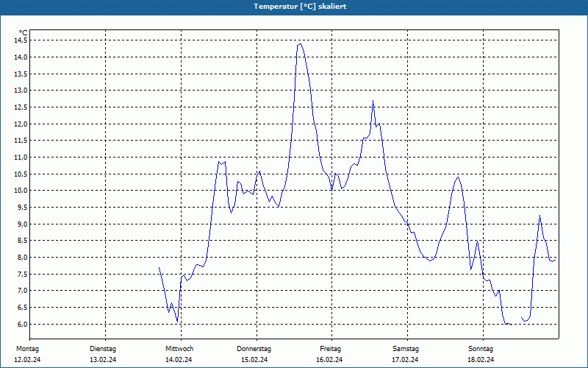Click the Donnerstag day label

point(254,349)
